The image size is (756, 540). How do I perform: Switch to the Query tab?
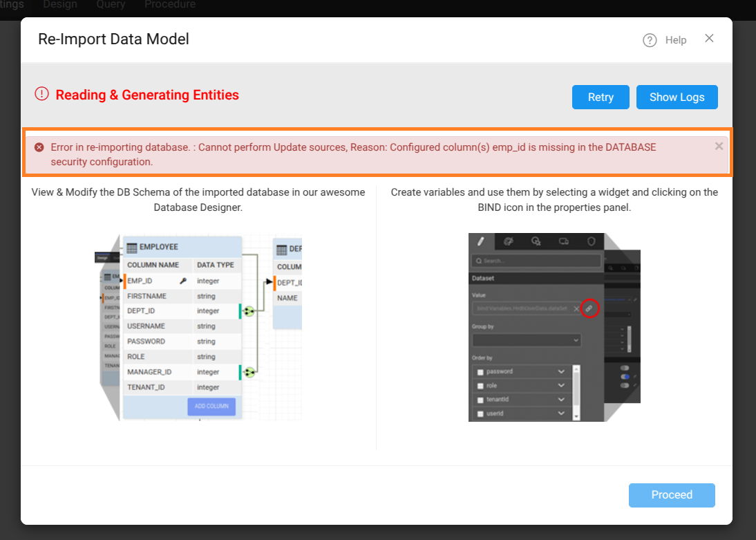tap(111, 5)
